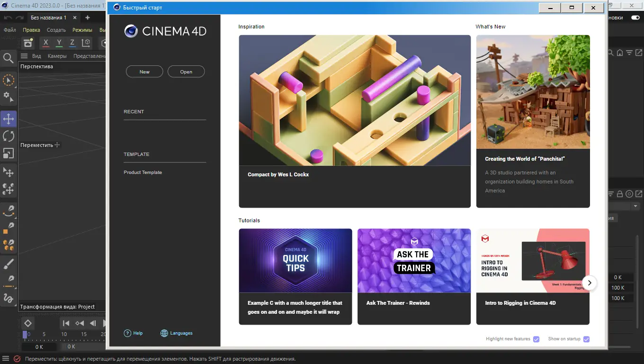The height and width of the screenshot is (364, 644).
Task: Click the New button in Quick Start
Action: click(x=144, y=72)
